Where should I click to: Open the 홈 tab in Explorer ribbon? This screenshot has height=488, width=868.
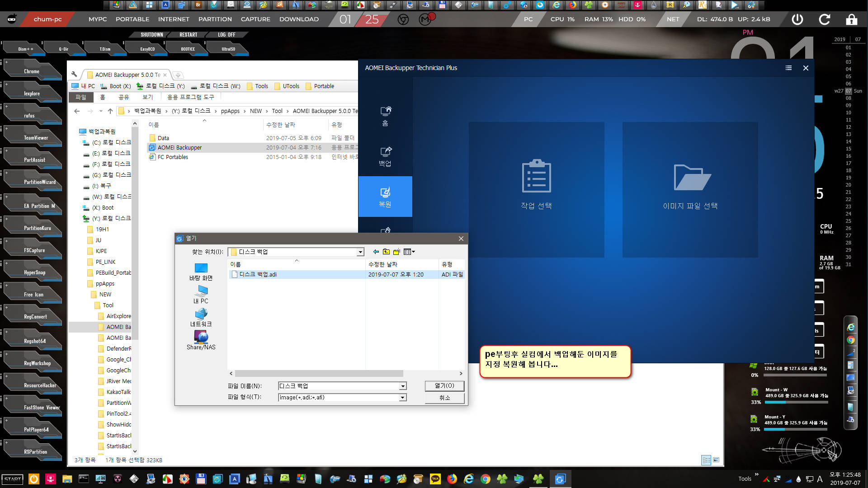(103, 97)
